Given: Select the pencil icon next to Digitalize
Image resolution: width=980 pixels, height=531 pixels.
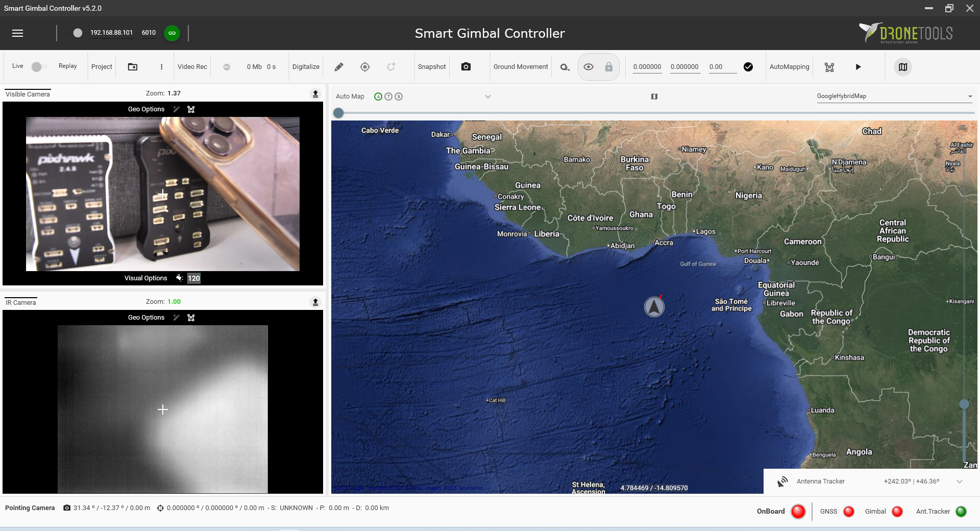Looking at the screenshot, I should point(338,66).
